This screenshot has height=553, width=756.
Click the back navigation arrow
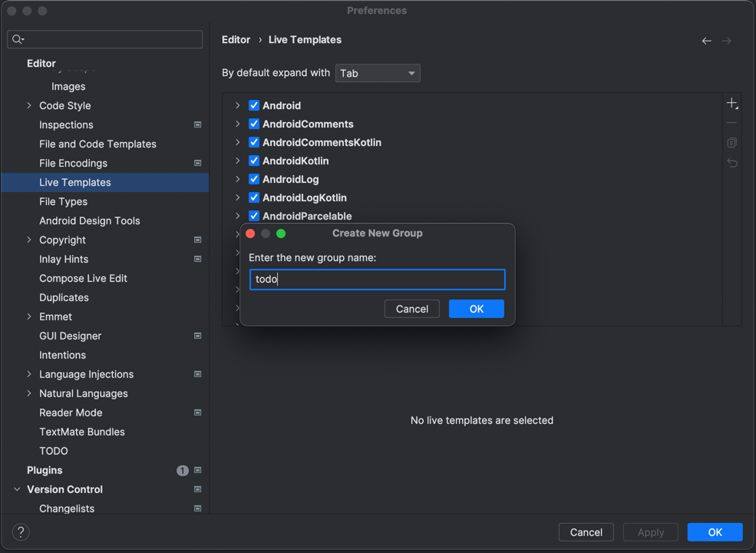(706, 41)
